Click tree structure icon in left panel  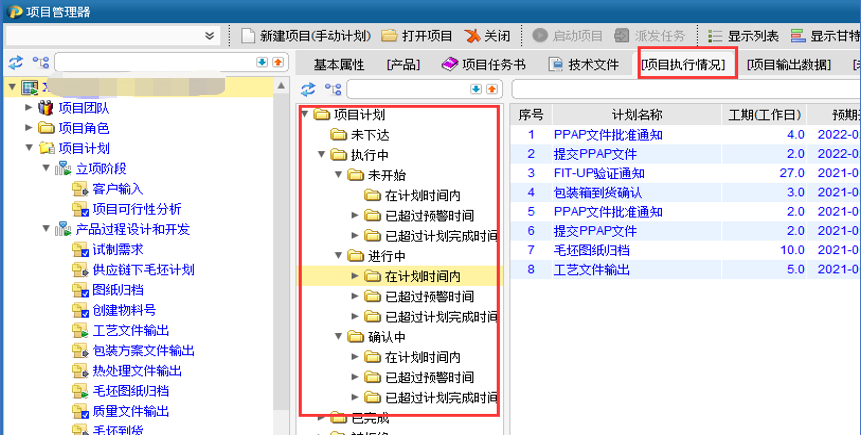coord(40,62)
